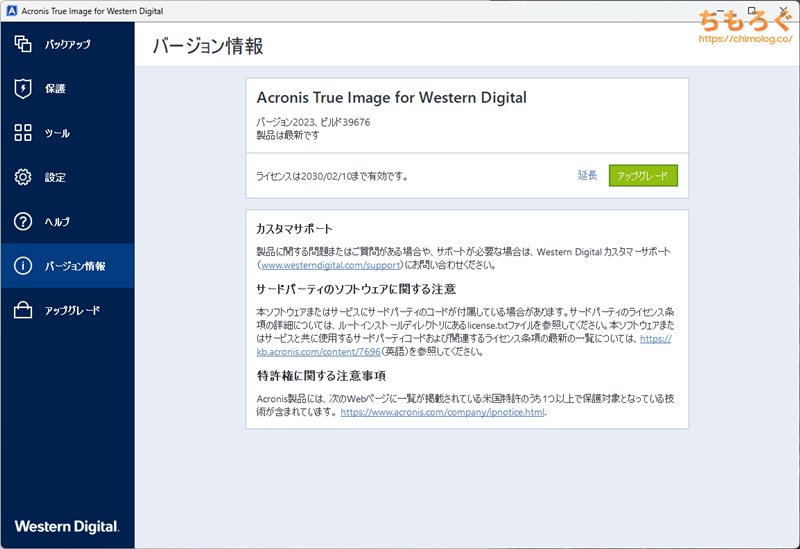The image size is (800, 549).
Task: Open the 保護 menu item
Action: point(67,89)
